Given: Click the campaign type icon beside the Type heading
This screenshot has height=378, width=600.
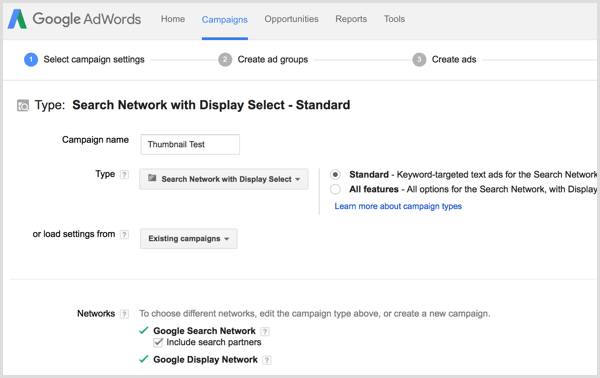Looking at the screenshot, I should (x=23, y=105).
